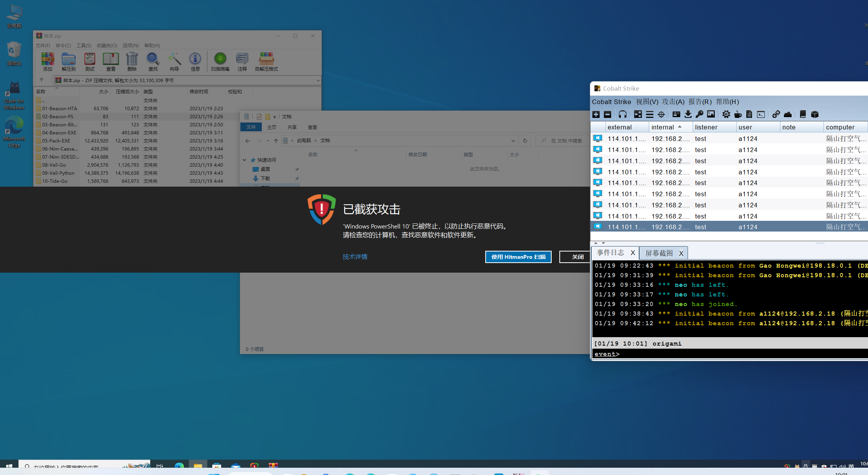This screenshot has width=868, height=475.
Task: Click the downloads arrow toolbar icon
Action: (688, 114)
